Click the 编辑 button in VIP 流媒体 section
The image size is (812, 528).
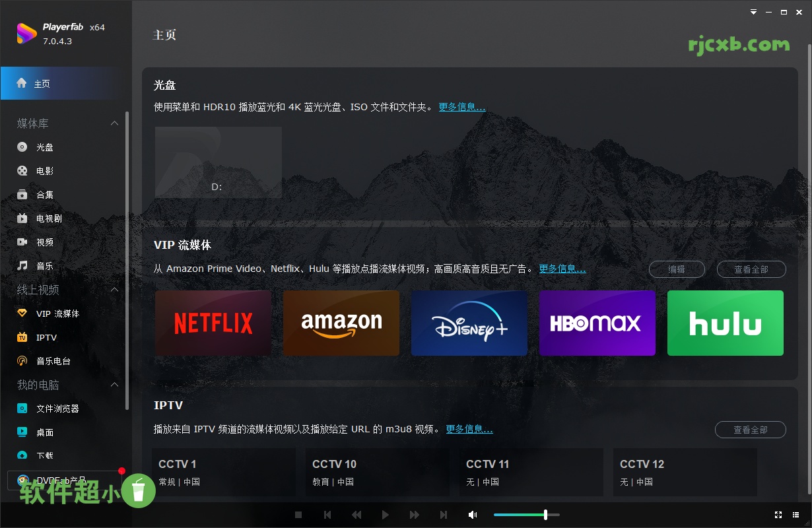point(677,269)
